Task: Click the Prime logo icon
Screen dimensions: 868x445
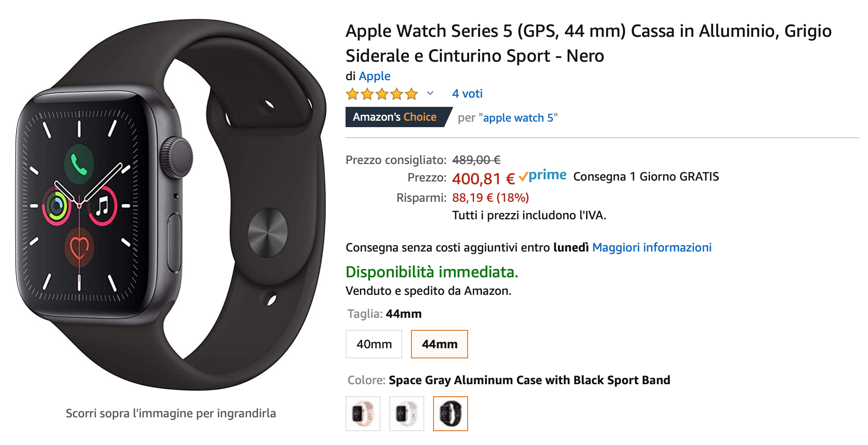Action: [x=545, y=176]
